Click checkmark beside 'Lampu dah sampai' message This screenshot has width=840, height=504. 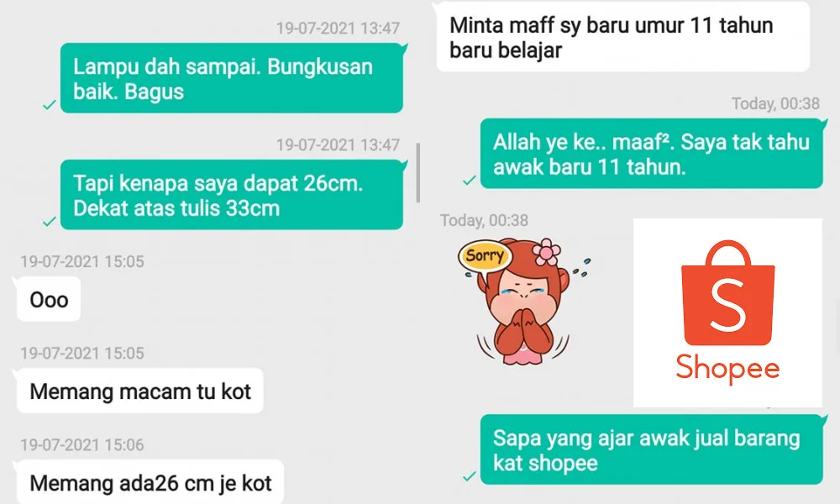click(x=50, y=105)
